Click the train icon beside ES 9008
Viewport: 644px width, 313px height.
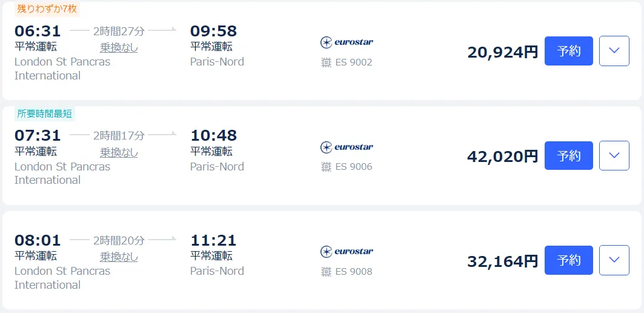(x=327, y=271)
